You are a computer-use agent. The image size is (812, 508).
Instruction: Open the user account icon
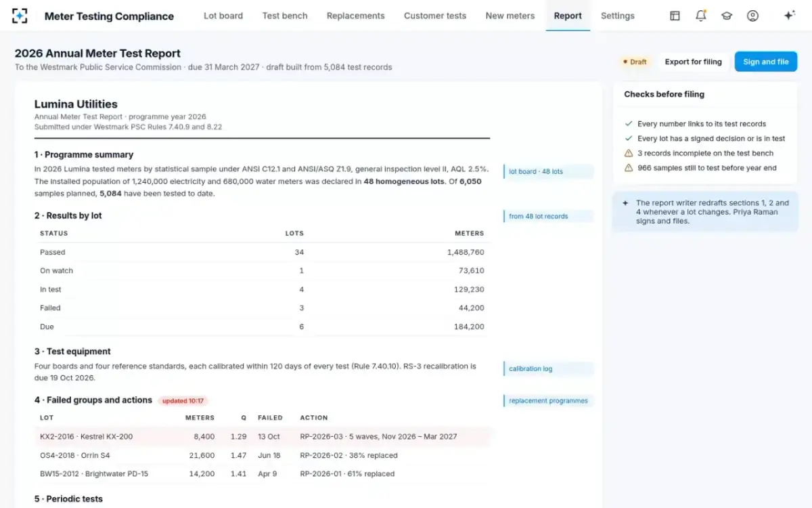click(752, 16)
